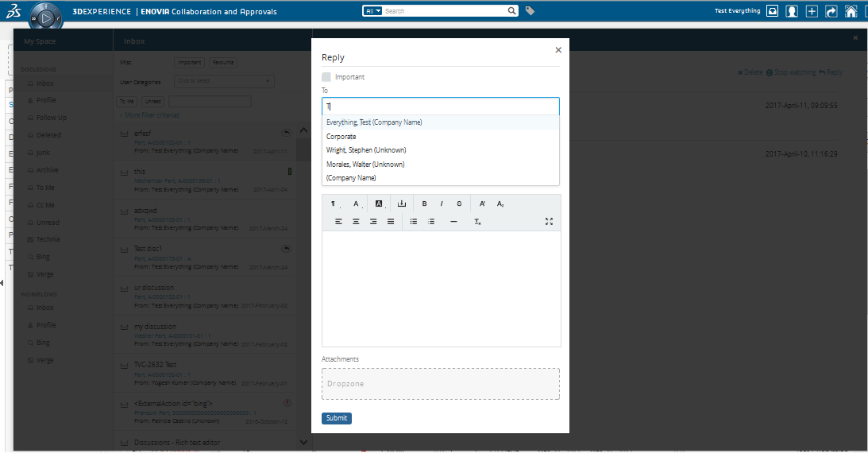Check the Important checkbox
The height and width of the screenshot is (465, 868).
[326, 77]
